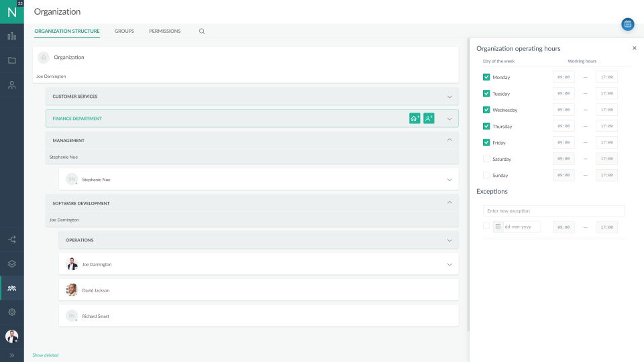Viewport: 644px width, 362px height.
Task: Expand the Customer Services department
Action: pos(449,97)
